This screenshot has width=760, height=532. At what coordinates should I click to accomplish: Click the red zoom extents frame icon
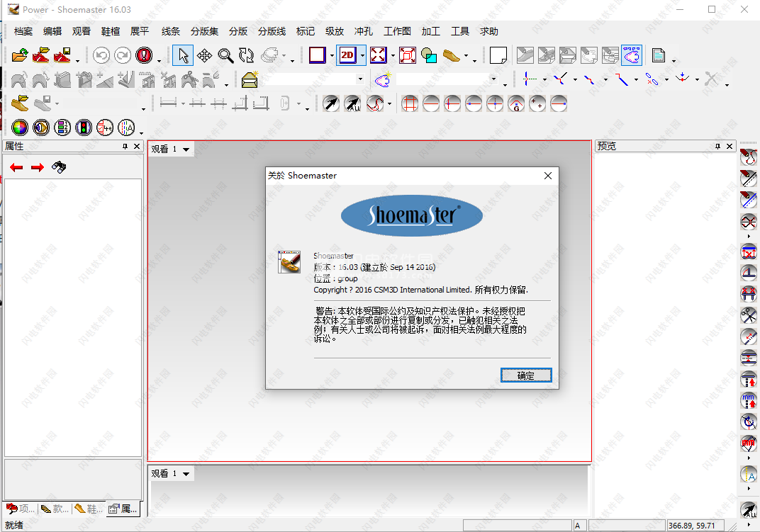coord(408,55)
